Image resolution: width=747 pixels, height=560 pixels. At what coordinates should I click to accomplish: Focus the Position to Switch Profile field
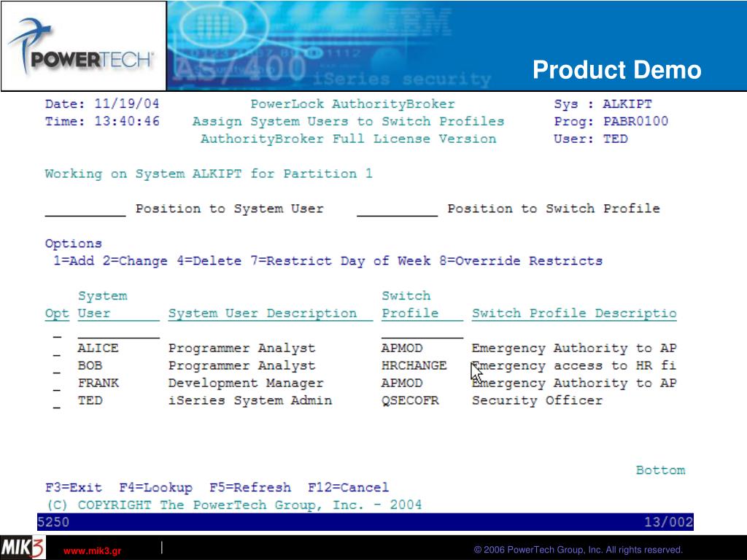click(398, 209)
